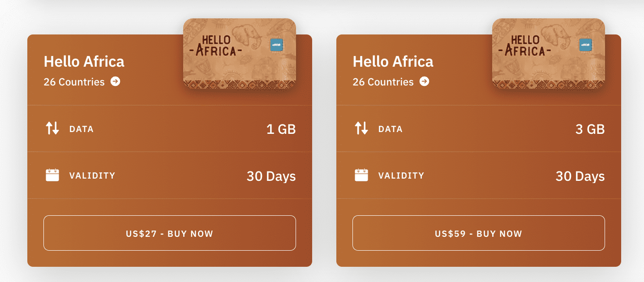This screenshot has height=282, width=644.
Task: Click the data transfer arrows icon on the 1 GB plan
Action: pos(52,128)
